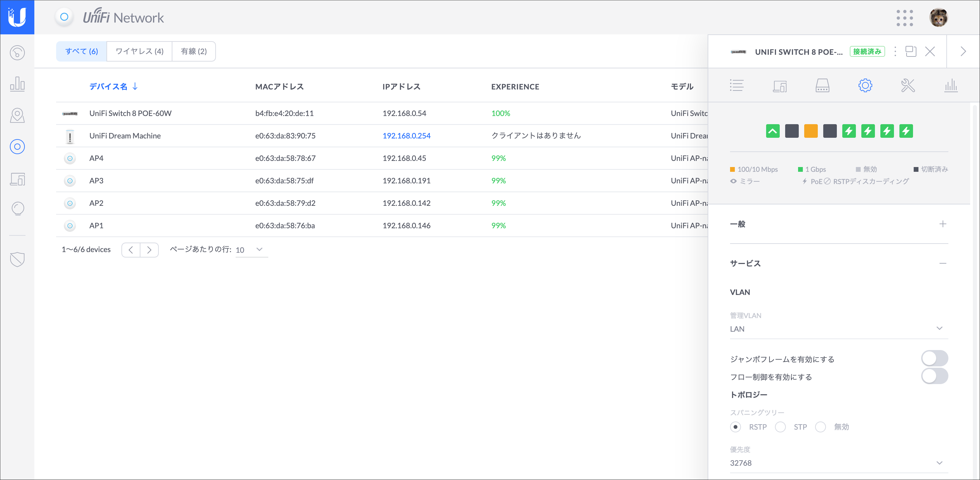Select the orange 100/10 Mbps port
The image size is (980, 480).
811,131
